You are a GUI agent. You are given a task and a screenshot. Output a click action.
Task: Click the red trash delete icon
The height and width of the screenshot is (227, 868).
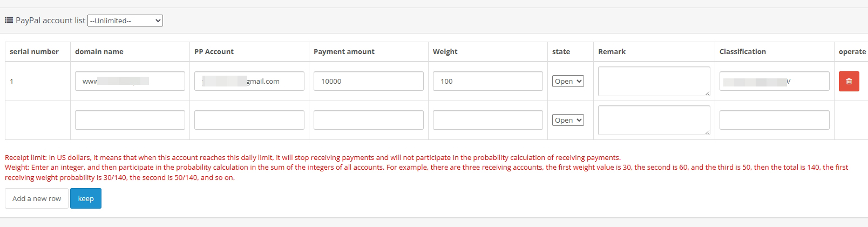849,81
